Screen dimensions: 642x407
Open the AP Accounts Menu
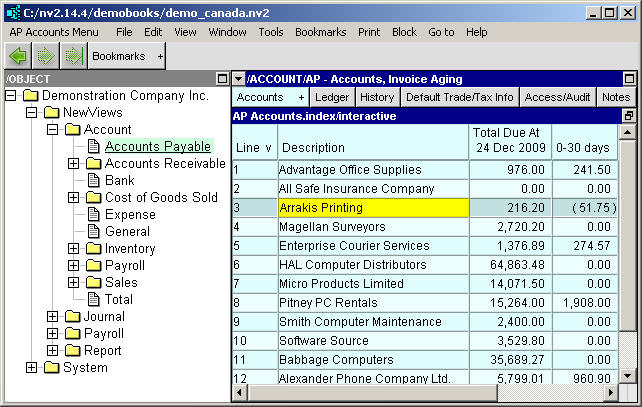click(54, 32)
